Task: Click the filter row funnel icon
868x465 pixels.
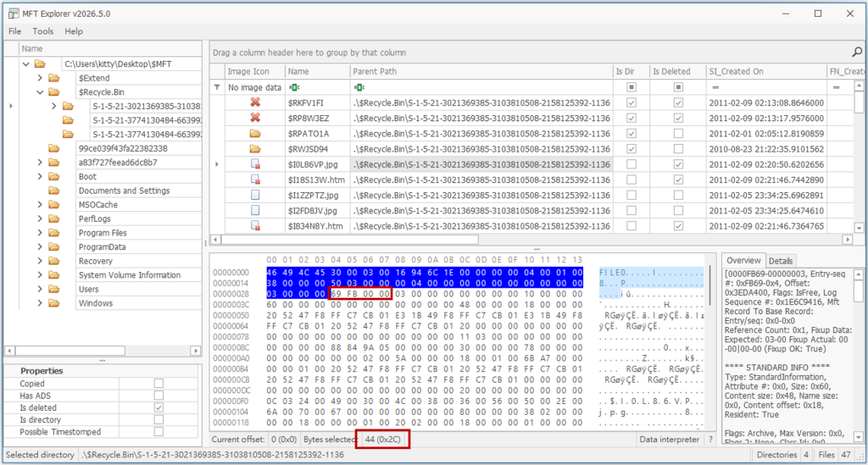Action: 217,87
